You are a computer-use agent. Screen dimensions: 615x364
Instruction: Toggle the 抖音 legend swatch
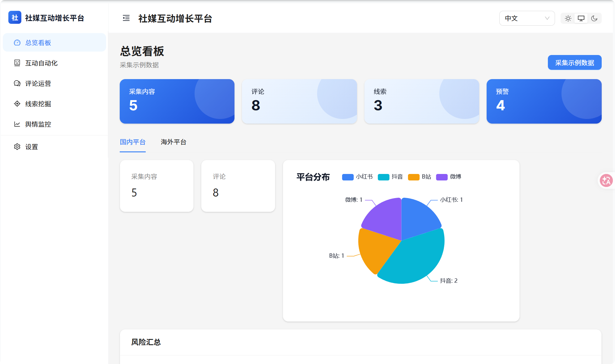coord(384,177)
